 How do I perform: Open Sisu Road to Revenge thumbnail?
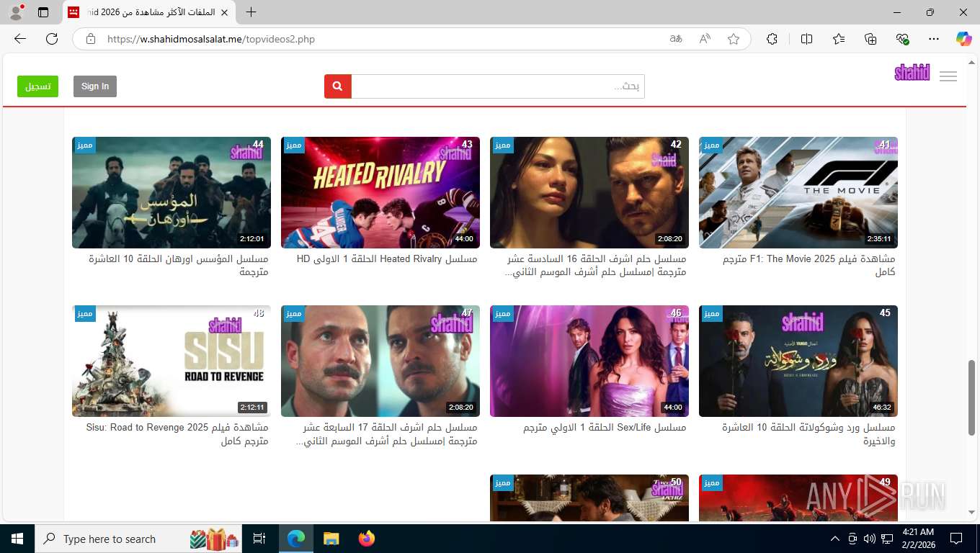(x=171, y=361)
